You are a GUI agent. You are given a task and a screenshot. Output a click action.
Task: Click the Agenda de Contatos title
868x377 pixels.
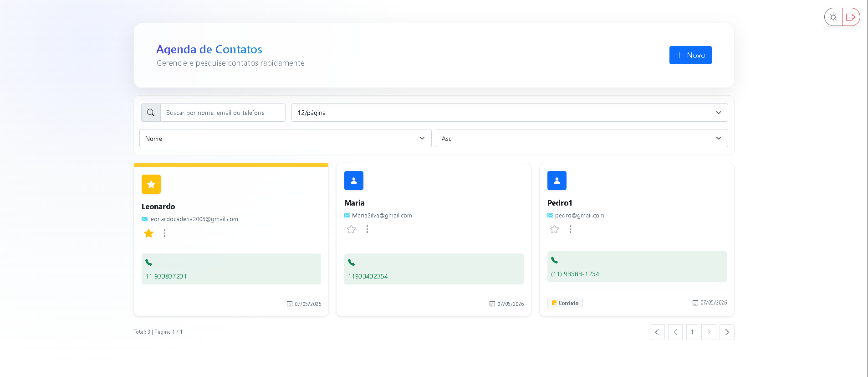click(209, 49)
